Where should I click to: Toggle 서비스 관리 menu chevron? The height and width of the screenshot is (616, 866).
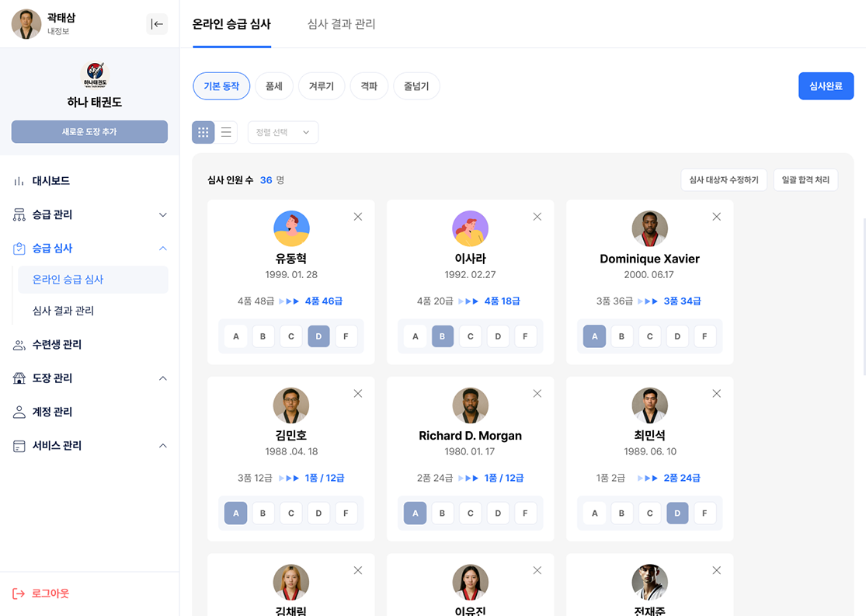163,445
